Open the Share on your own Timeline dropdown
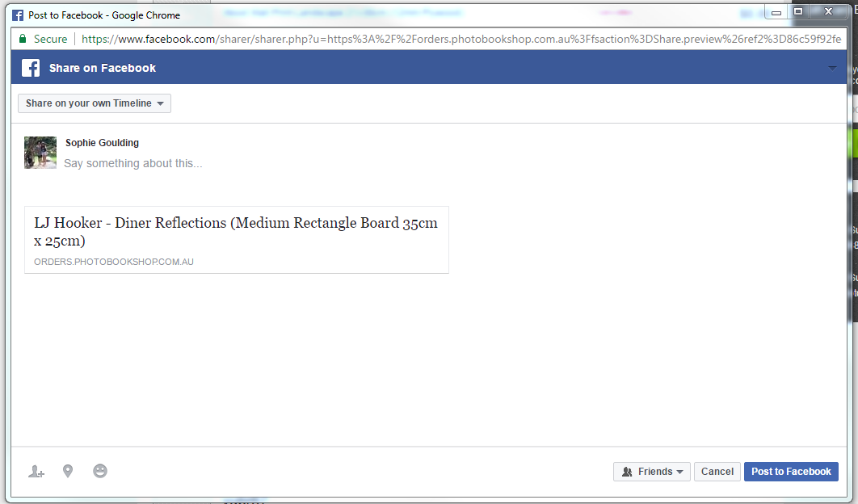The height and width of the screenshot is (504, 858). 95,103
